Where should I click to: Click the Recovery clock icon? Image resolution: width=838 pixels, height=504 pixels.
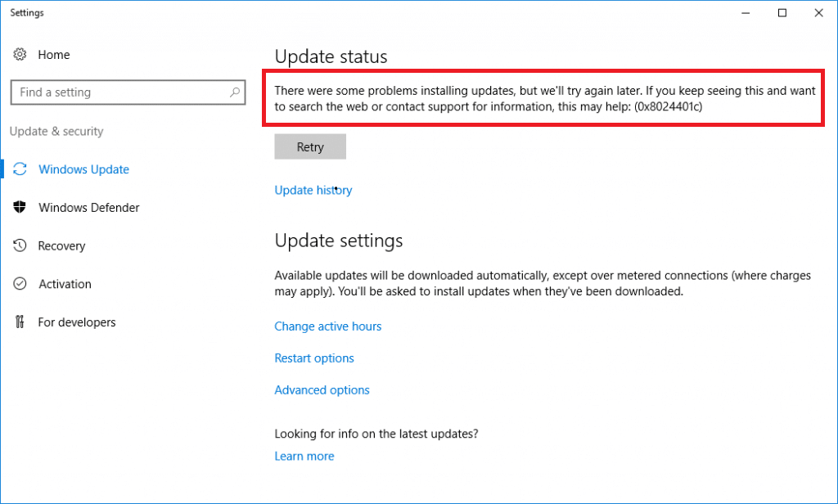[20, 245]
